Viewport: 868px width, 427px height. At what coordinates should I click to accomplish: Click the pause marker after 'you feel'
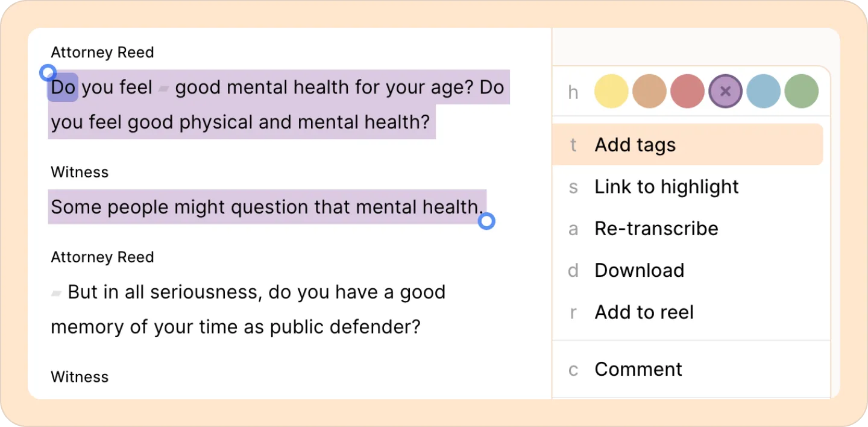pos(163,89)
